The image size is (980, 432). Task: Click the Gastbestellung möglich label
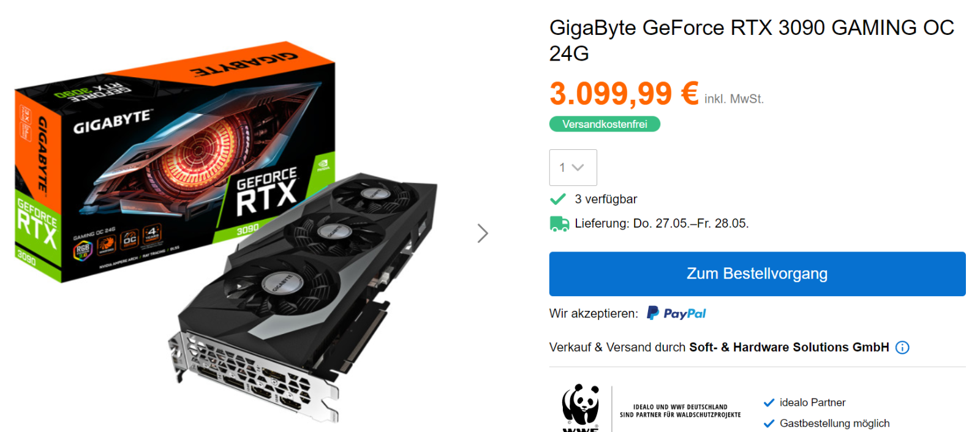[834, 423]
